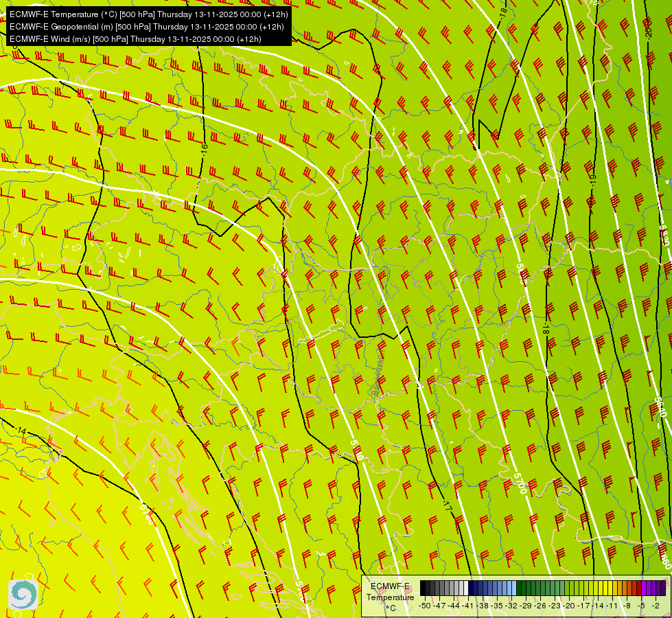This screenshot has width=672, height=618.
Task: Click the -23 legend value
Action: [x=555, y=606]
